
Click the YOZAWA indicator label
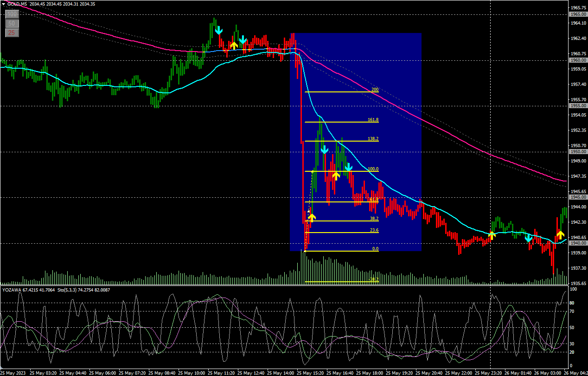[x=12, y=290]
